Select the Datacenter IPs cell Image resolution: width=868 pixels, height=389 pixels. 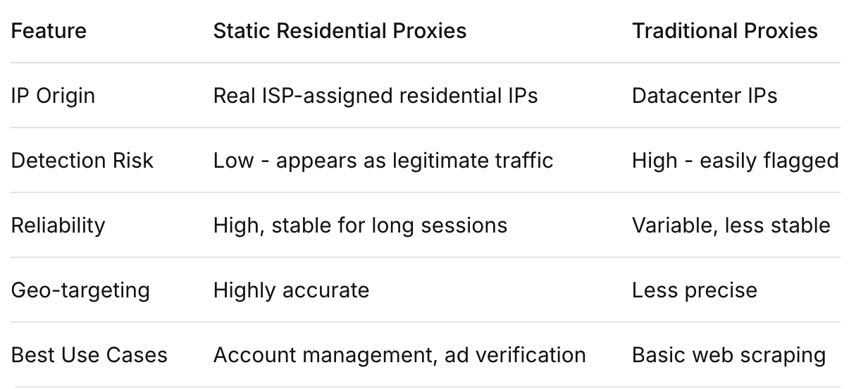[705, 96]
